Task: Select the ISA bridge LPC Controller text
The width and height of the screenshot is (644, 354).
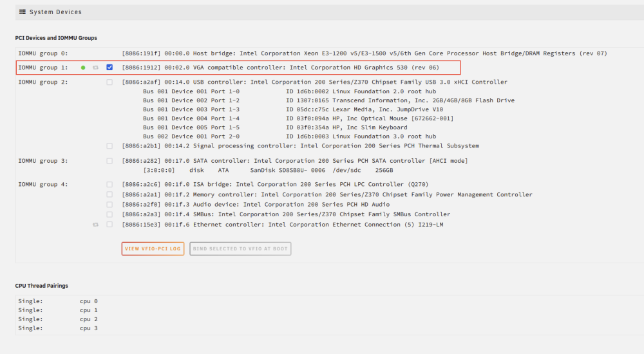Action: (275, 184)
